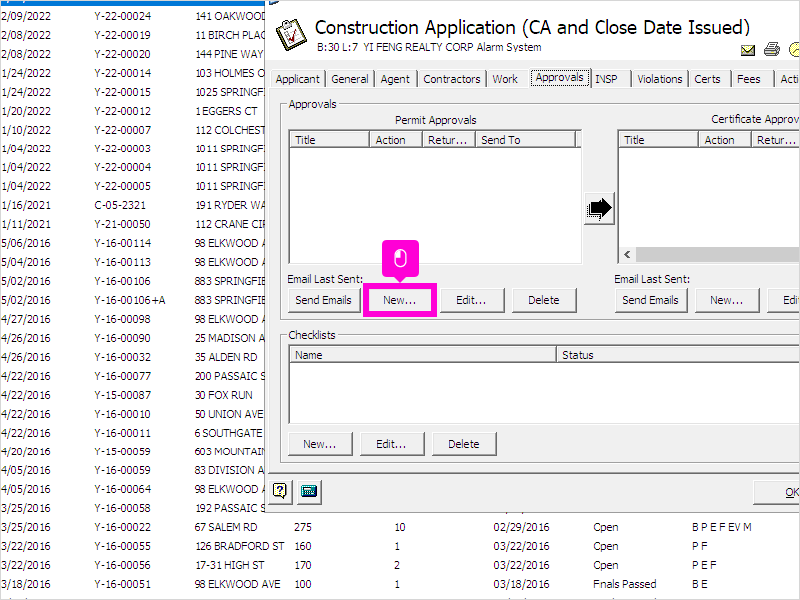Click the Name header in Checklists
Image resolution: width=800 pixels, height=600 pixels.
point(422,355)
